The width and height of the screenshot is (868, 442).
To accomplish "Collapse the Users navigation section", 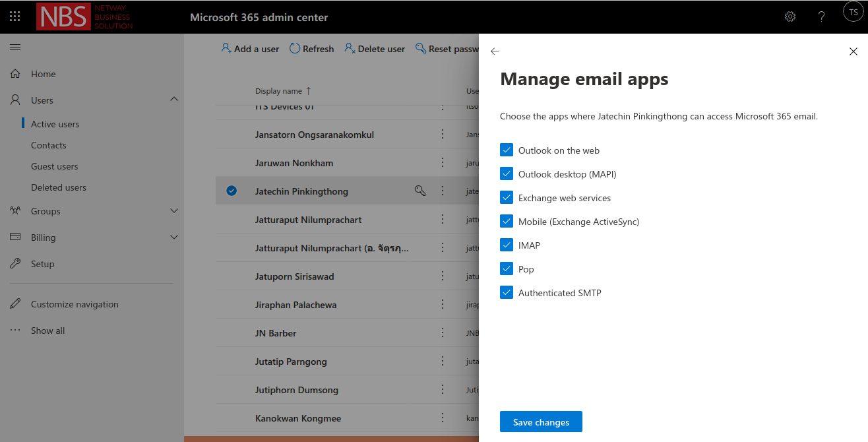I will (x=174, y=100).
